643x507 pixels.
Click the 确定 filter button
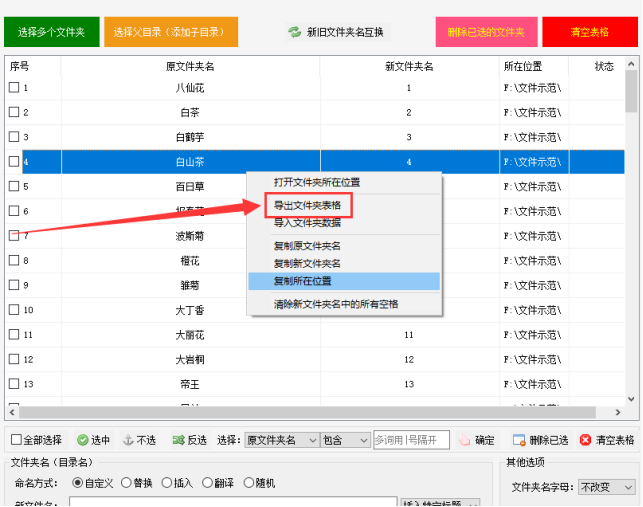pos(476,440)
